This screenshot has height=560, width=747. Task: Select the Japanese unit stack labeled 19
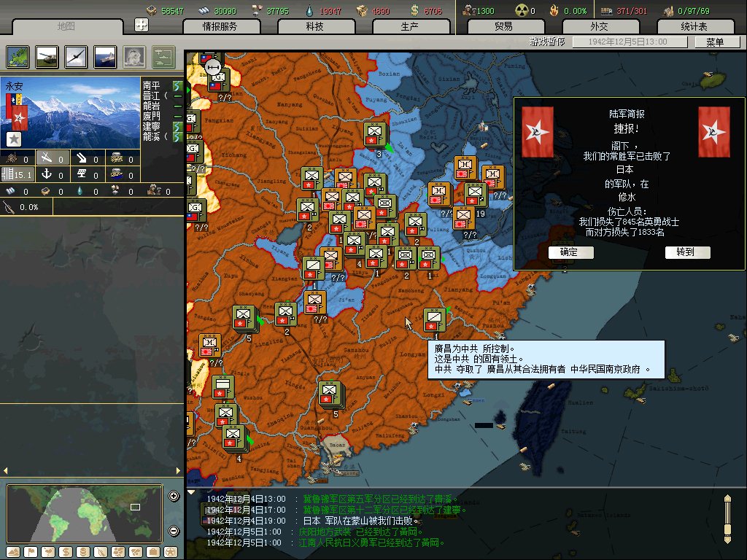pyautogui.click(x=475, y=194)
